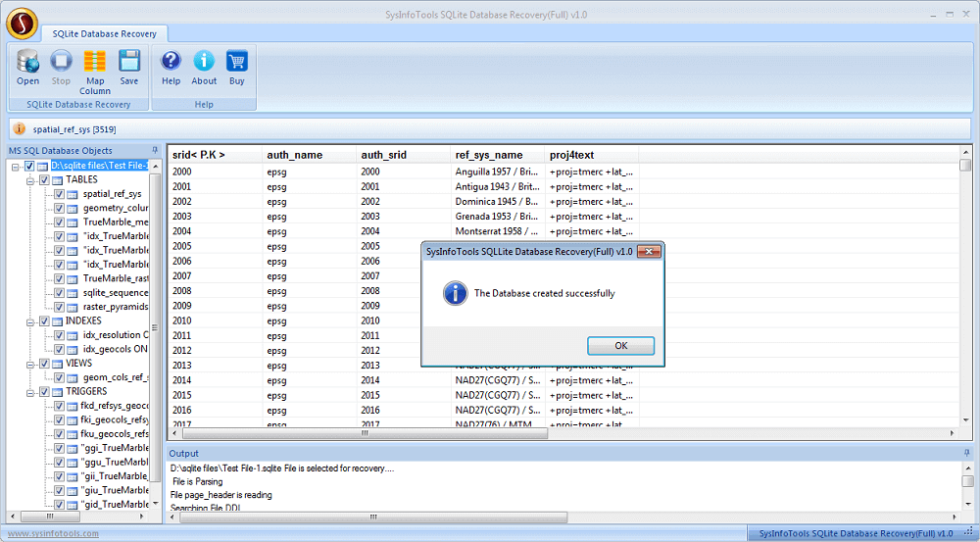Collapse the TABLES tree node
This screenshot has width=980, height=542.
(30, 180)
